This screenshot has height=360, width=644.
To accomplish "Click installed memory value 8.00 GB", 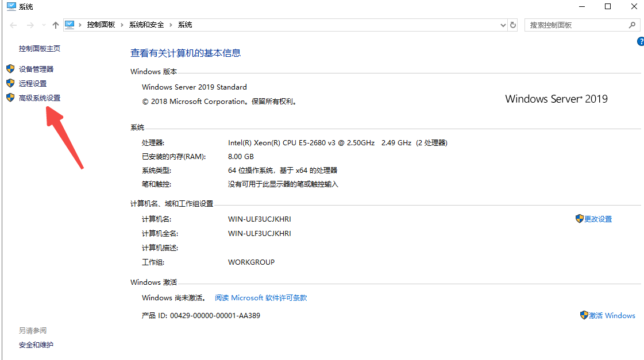I will click(x=241, y=156).
